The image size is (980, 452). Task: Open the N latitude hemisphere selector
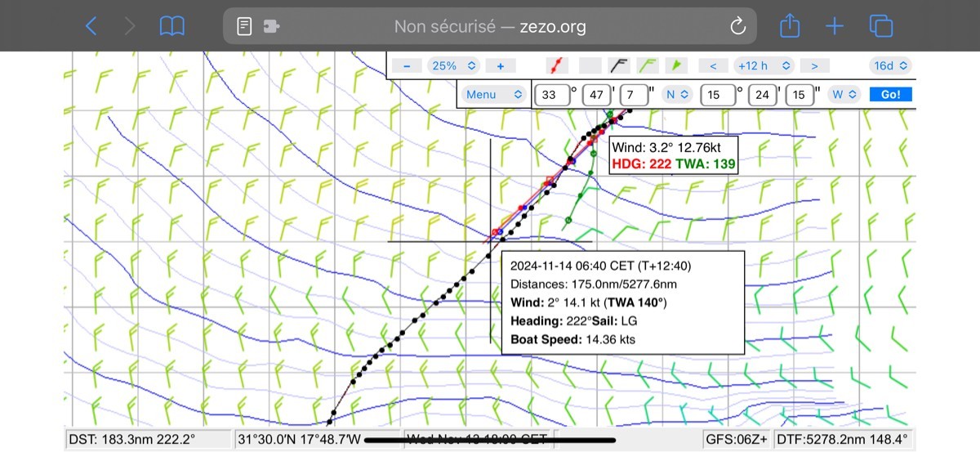[677, 94]
